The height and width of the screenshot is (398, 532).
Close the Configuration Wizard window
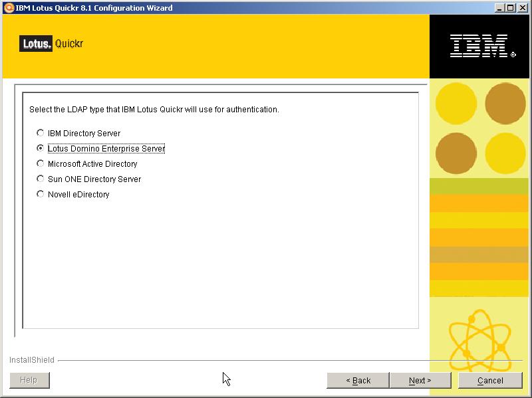click(523, 8)
